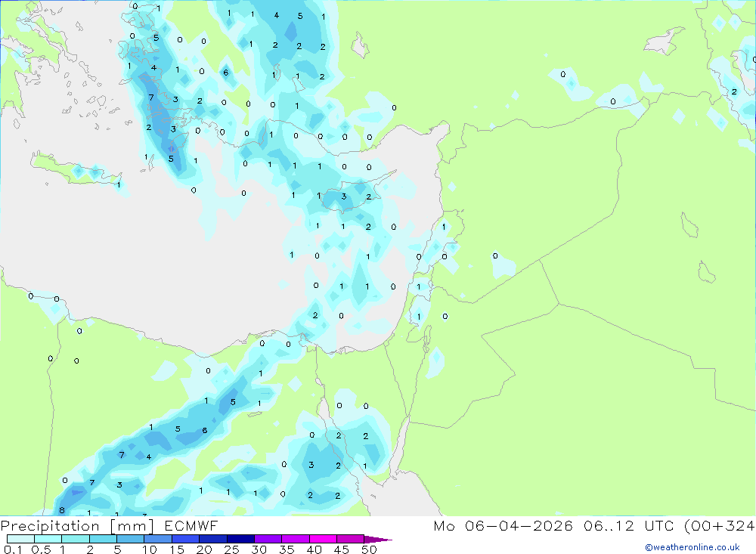This screenshot has width=756, height=554.
Task: Select the 45–50 mm dark magenta swatch
Action: [x=351, y=539]
